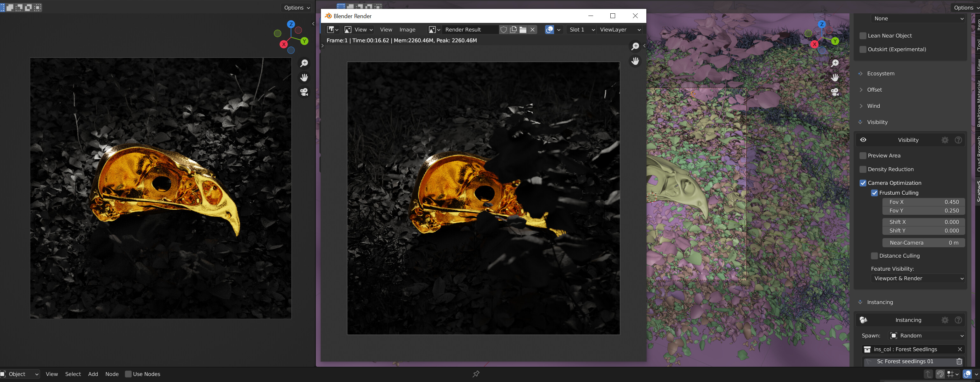The image size is (980, 382).
Task: Open the Image menu in render window
Action: [407, 30]
